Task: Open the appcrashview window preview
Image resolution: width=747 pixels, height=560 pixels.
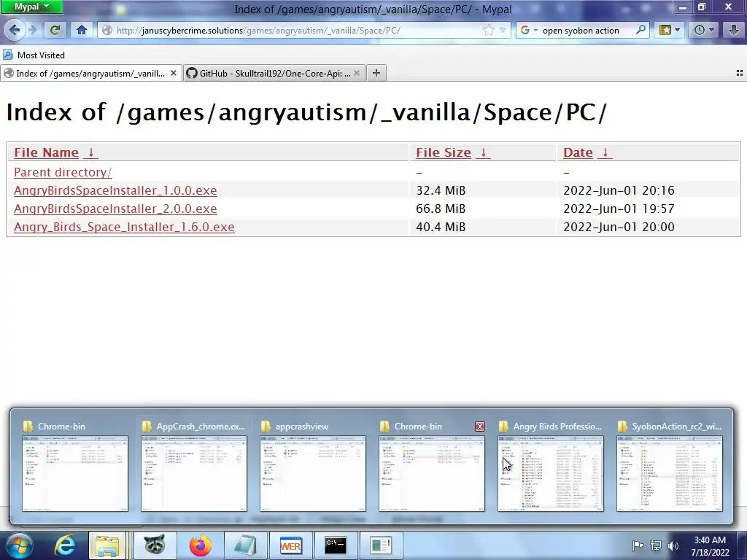Action: pyautogui.click(x=313, y=467)
